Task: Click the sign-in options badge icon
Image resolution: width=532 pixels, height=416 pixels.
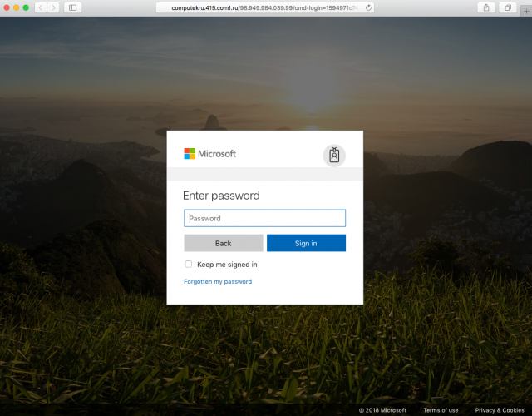Action: 334,156
